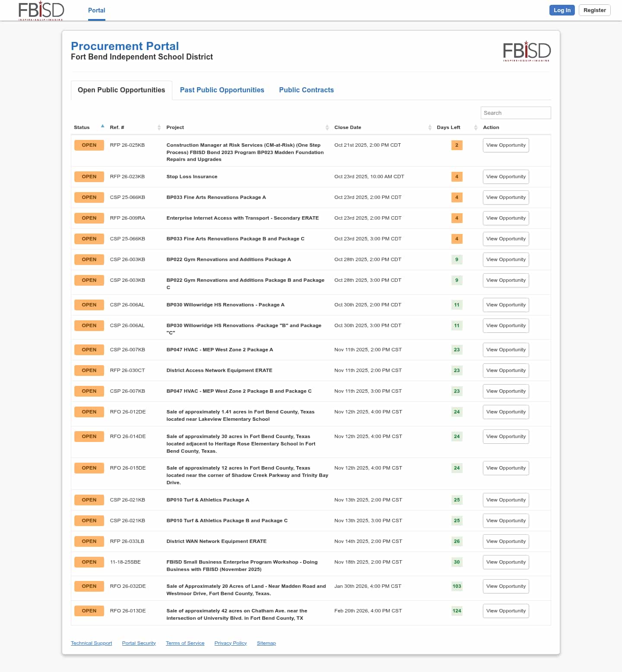
Task: Switch to the Public Contracts tab
Action: (x=306, y=90)
